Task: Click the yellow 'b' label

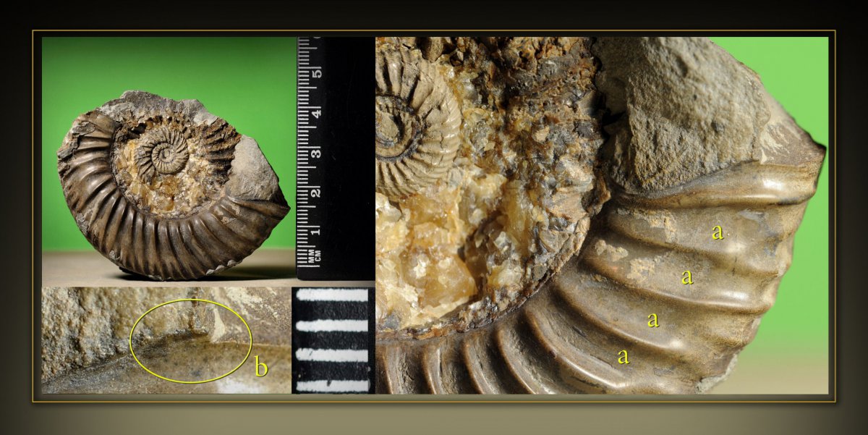Action: [261, 368]
